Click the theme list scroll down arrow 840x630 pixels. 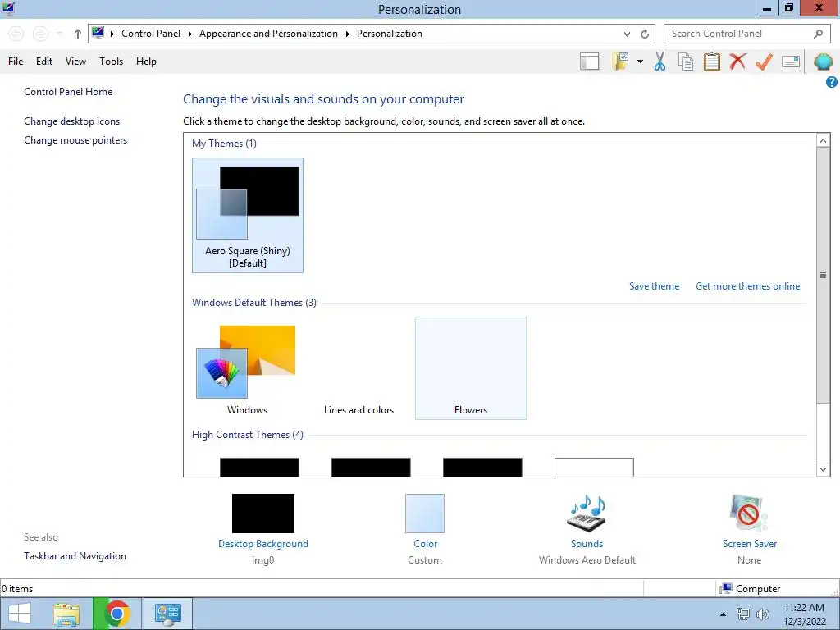pos(823,469)
